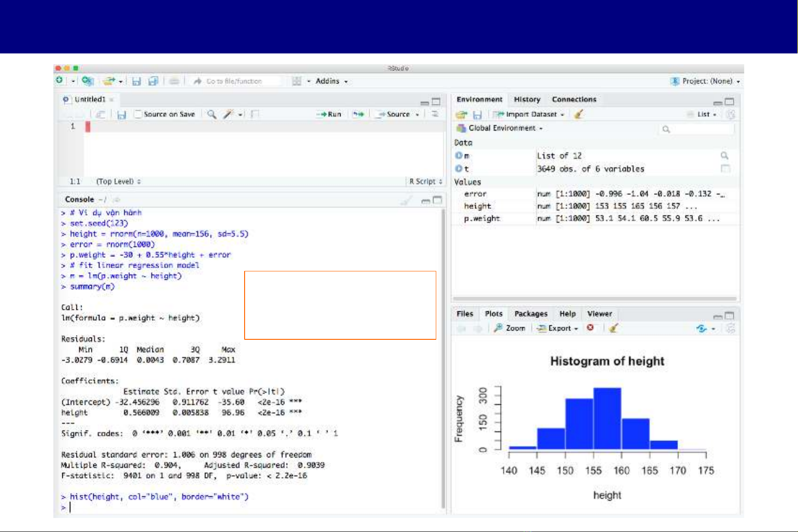Remove the current plot with the red X icon

point(590,328)
